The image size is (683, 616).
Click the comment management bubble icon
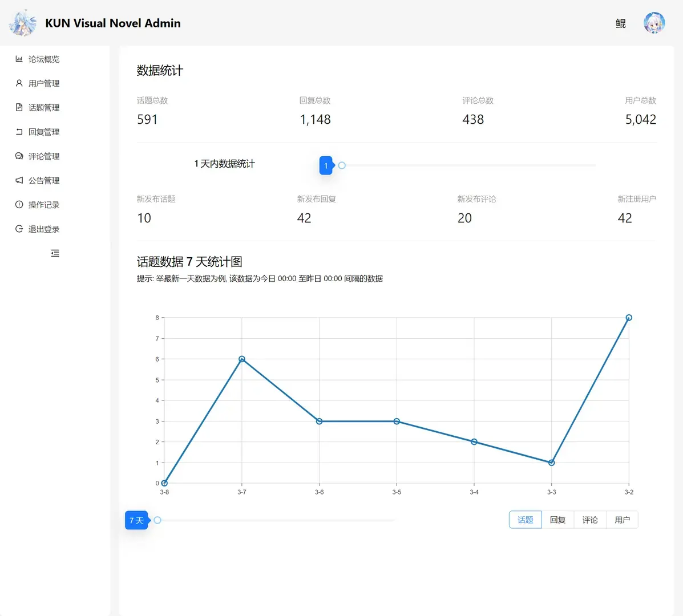tap(19, 156)
